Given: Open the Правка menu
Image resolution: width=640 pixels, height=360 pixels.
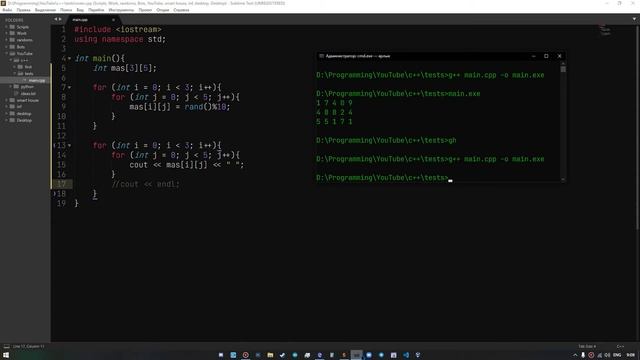Looking at the screenshot, I should click(x=23, y=10).
